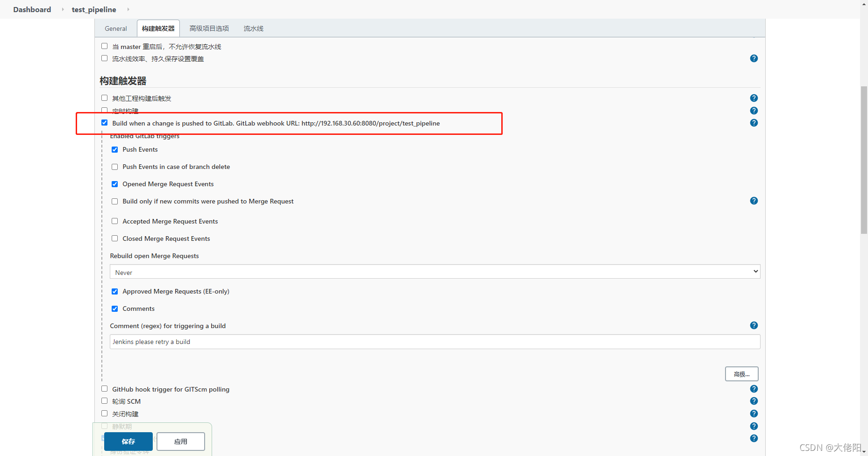
Task: Open help for Comment regex field
Action: pos(754,325)
